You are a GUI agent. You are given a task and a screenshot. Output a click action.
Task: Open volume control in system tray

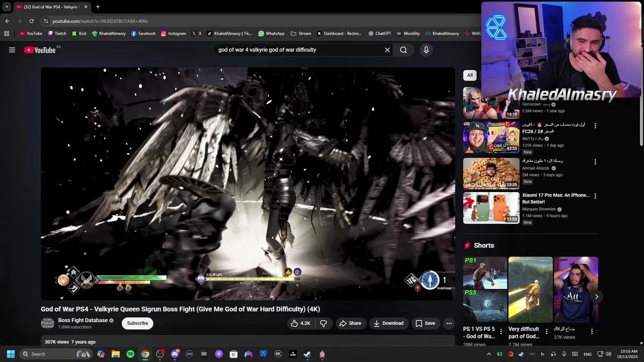[608, 354]
